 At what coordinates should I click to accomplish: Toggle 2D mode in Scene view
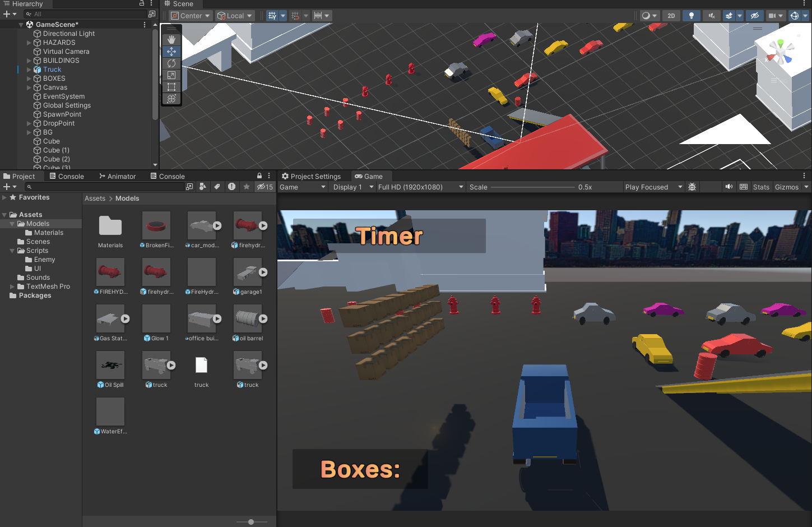(x=671, y=16)
